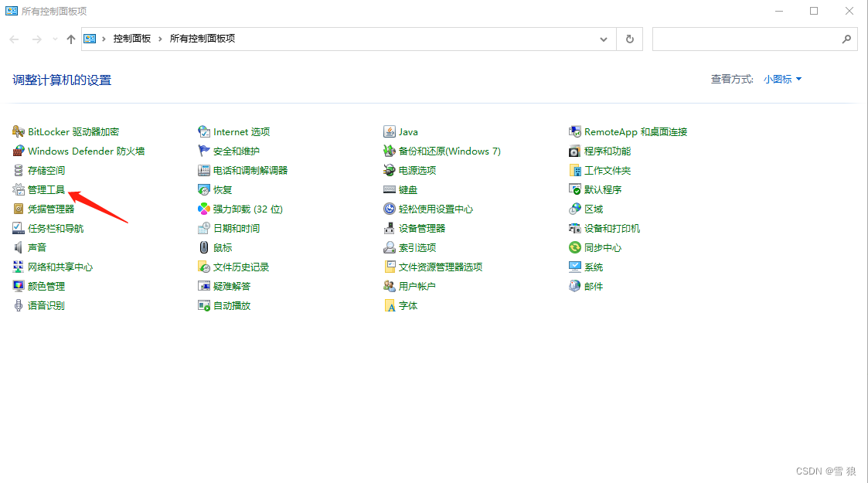The height and width of the screenshot is (483, 868).
Task: Open the 鼠标 mouse icon
Action: click(204, 247)
